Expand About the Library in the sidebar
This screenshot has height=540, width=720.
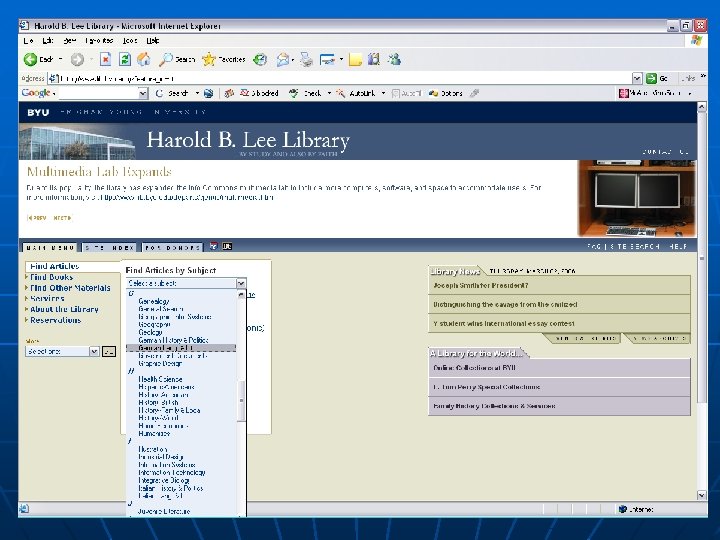(64, 309)
